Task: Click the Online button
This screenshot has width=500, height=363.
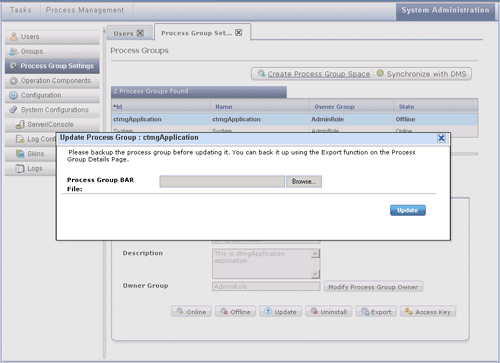Action: [x=191, y=312]
